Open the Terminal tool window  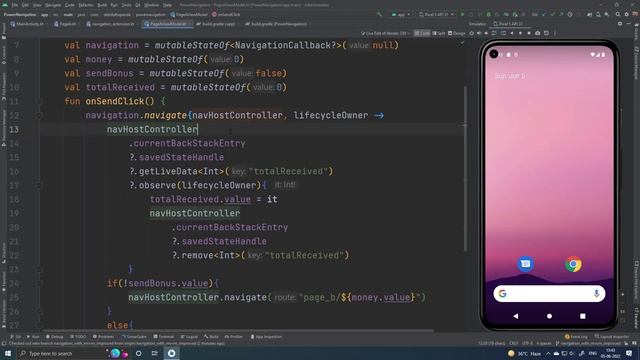[x=164, y=337]
